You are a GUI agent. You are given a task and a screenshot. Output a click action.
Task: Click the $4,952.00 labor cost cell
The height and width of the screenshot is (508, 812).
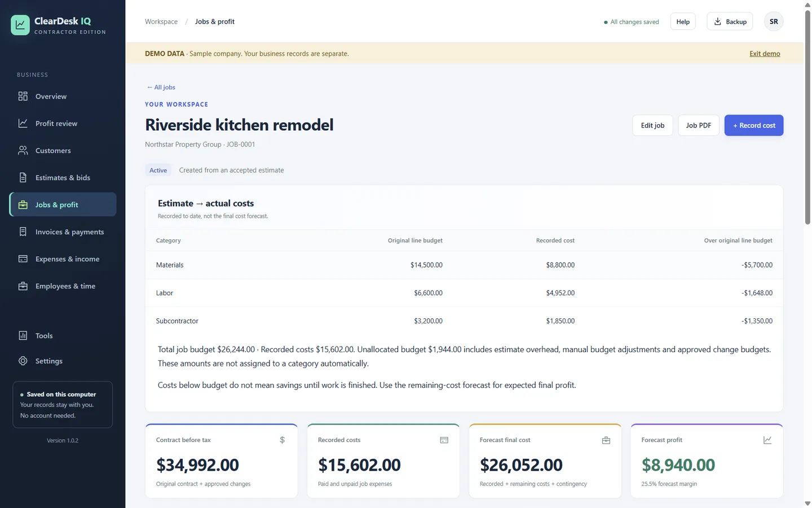coord(561,293)
